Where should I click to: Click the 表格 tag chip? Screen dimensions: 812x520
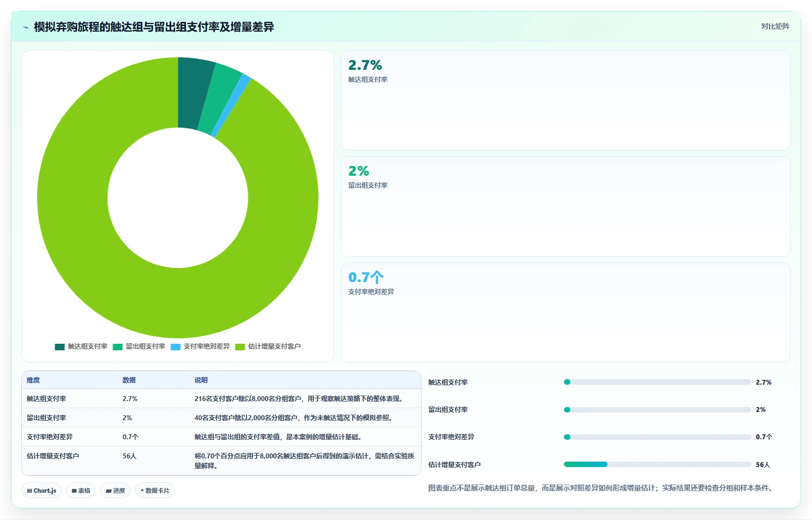tap(81, 491)
